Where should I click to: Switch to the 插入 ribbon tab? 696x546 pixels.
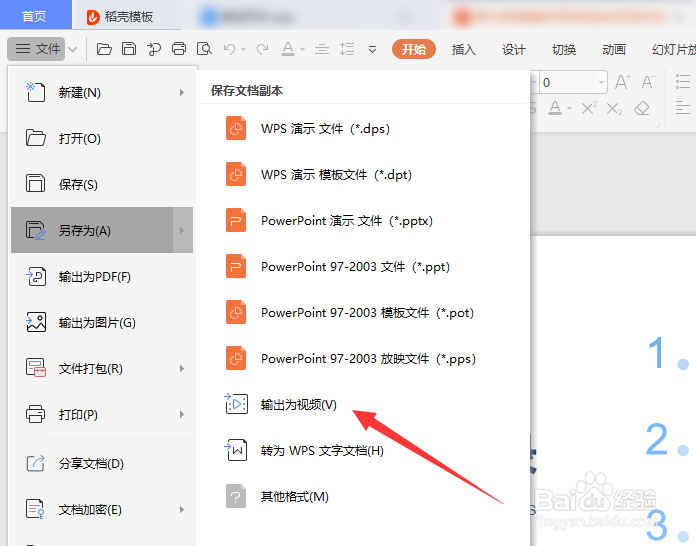[463, 49]
